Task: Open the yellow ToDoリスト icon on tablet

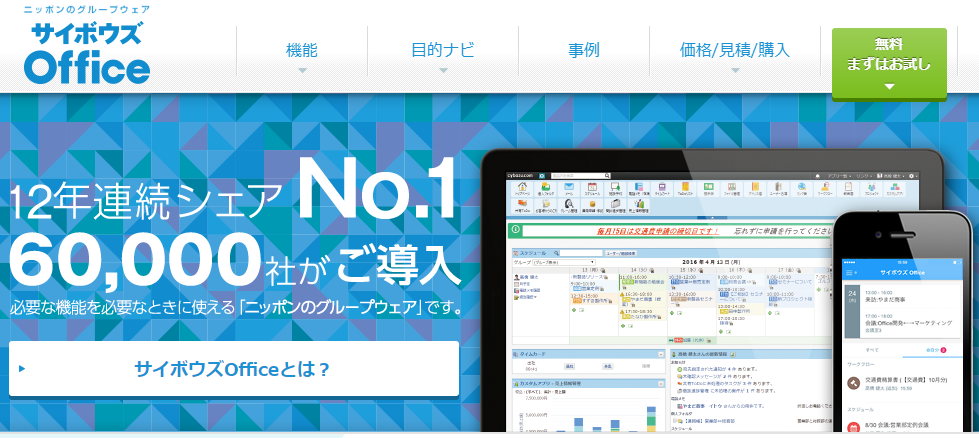Action: click(x=685, y=188)
